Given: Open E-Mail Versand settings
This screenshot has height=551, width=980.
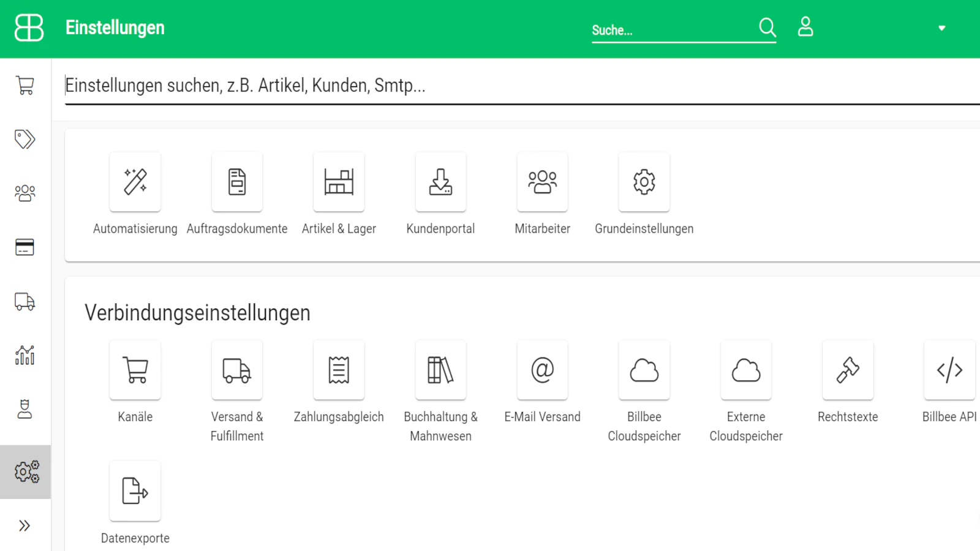Looking at the screenshot, I should coord(542,370).
